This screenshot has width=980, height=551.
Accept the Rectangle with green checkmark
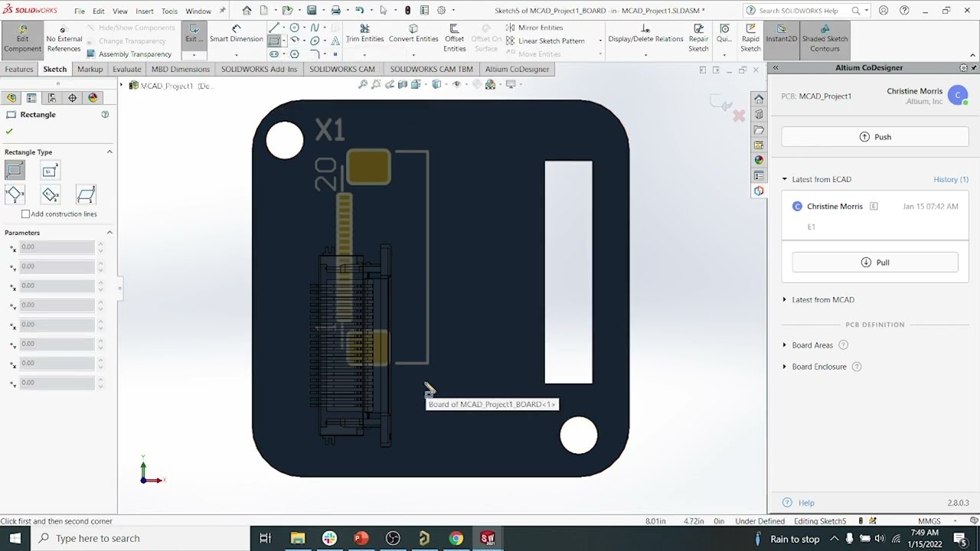click(9, 131)
